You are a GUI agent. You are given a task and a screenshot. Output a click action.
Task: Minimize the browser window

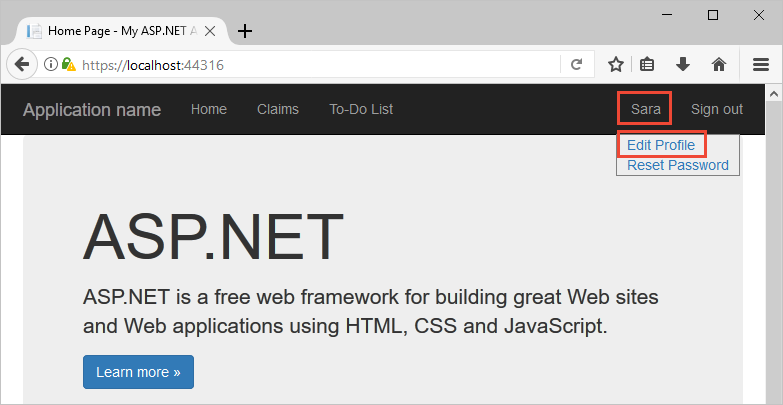click(x=667, y=15)
